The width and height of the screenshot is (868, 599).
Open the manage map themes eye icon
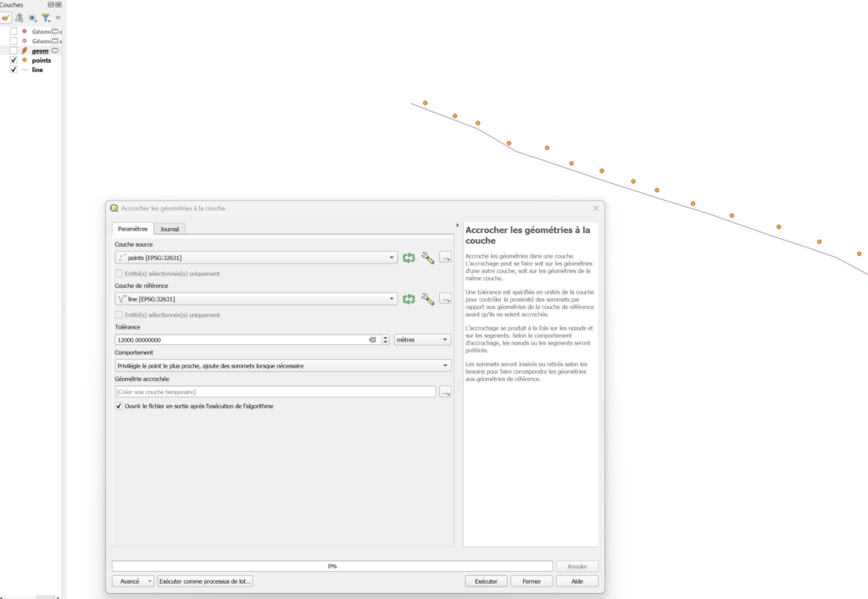point(32,18)
